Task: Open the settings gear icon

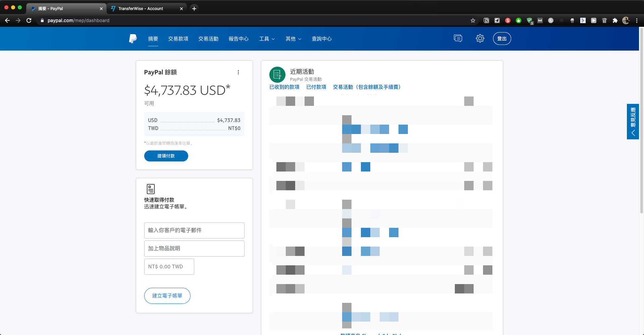Action: [x=480, y=39]
